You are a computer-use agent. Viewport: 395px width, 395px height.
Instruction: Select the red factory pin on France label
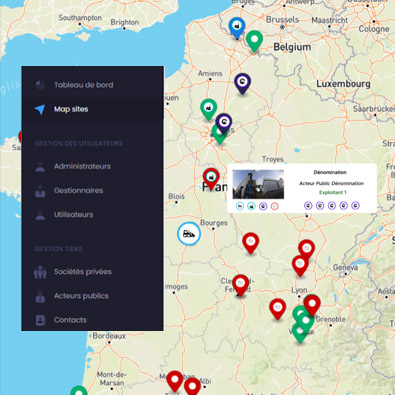211,178
